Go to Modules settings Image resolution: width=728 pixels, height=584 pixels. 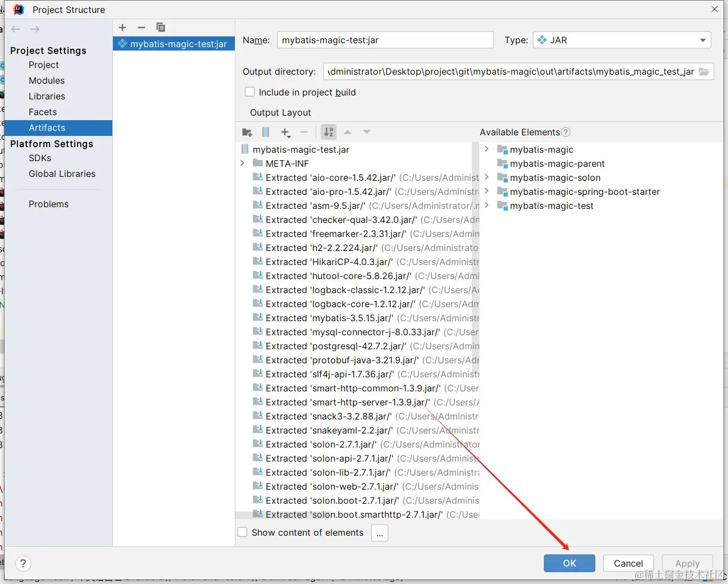[x=47, y=81]
